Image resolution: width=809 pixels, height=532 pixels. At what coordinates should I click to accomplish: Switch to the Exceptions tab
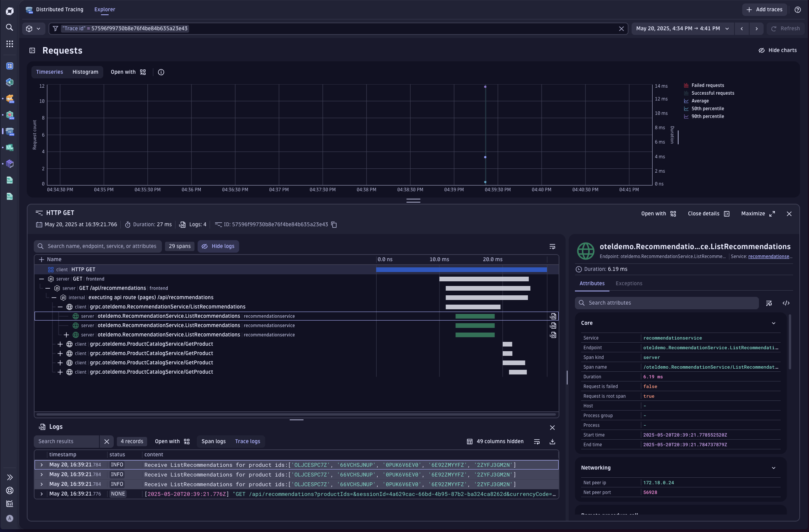pos(629,283)
